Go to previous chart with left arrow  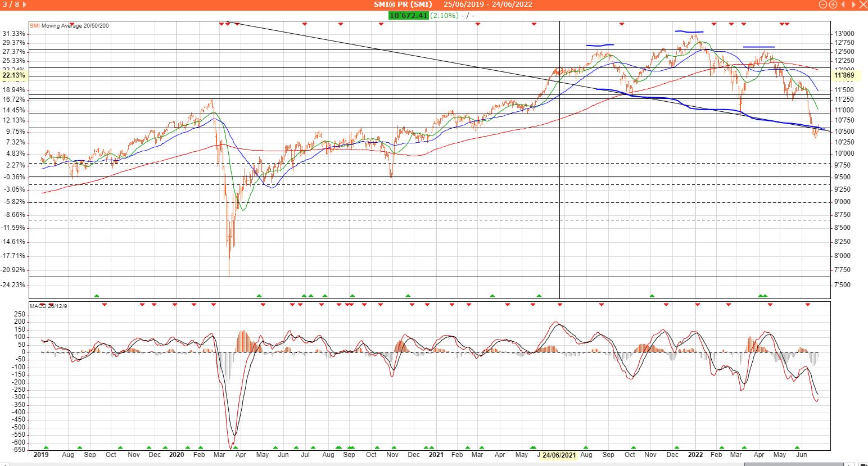click(x=843, y=4)
